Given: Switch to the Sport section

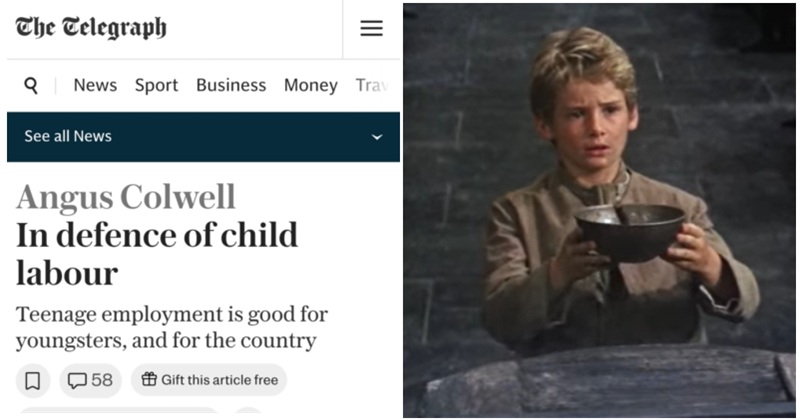Looking at the screenshot, I should coord(155,85).
